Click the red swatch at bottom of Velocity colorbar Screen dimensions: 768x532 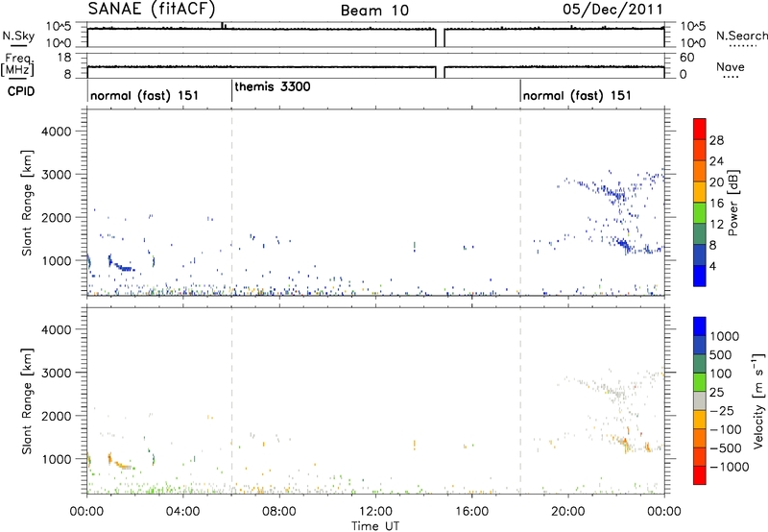pyautogui.click(x=700, y=475)
